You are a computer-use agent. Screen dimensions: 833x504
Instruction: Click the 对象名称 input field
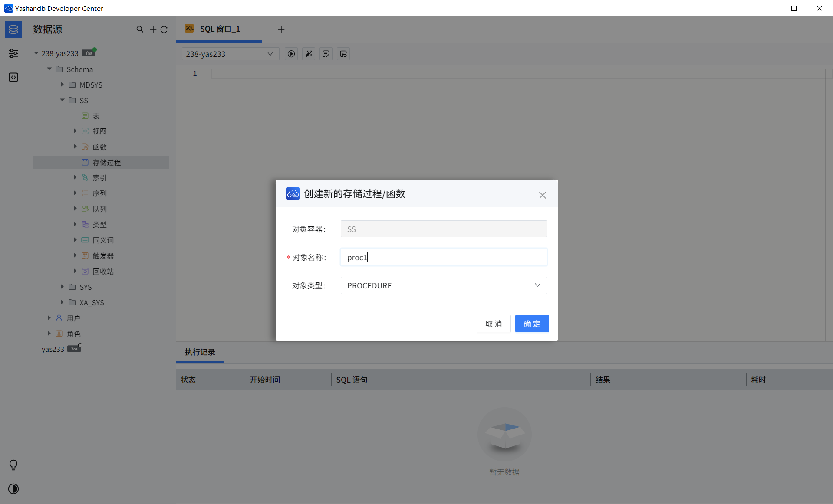[443, 257]
